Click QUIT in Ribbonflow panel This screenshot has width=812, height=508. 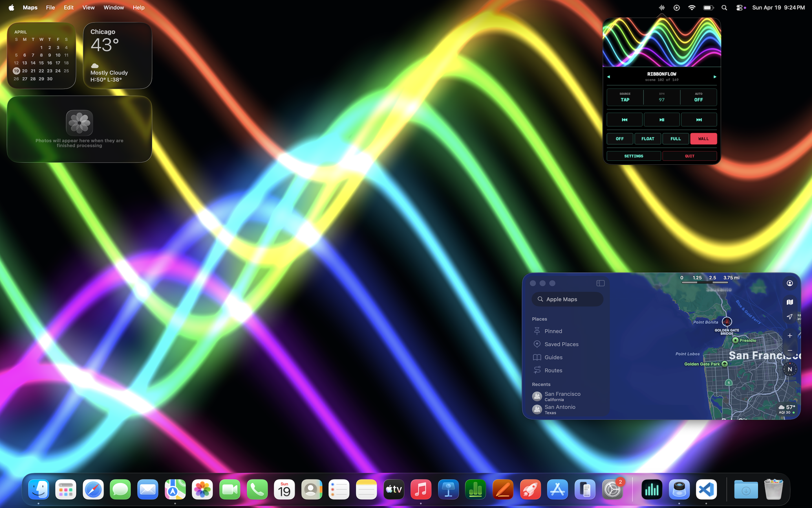coord(690,156)
